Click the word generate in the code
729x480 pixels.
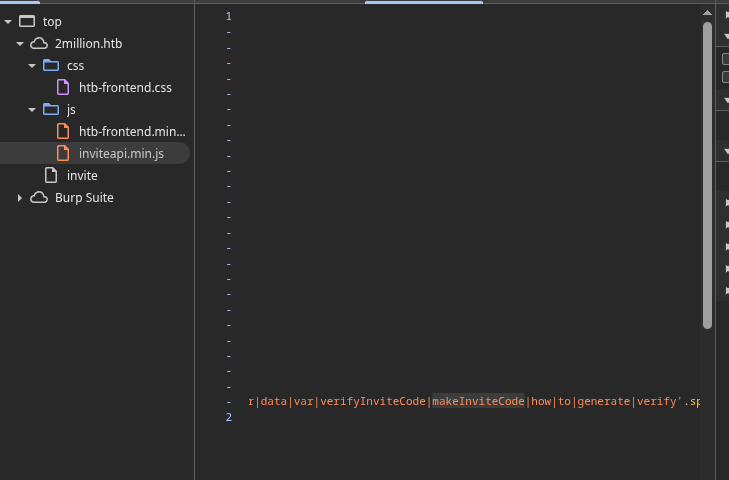pos(604,401)
